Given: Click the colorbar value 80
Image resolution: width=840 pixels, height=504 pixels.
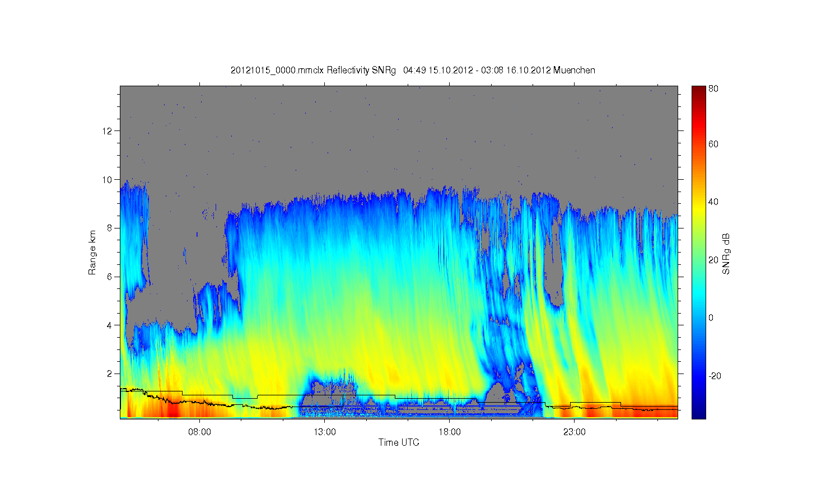Looking at the screenshot, I should coord(713,88).
